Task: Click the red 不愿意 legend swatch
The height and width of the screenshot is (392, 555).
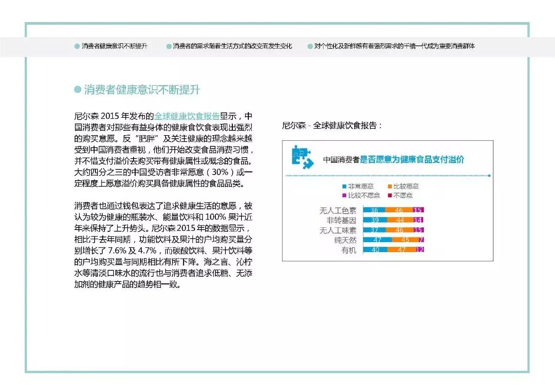Action: click(x=390, y=195)
